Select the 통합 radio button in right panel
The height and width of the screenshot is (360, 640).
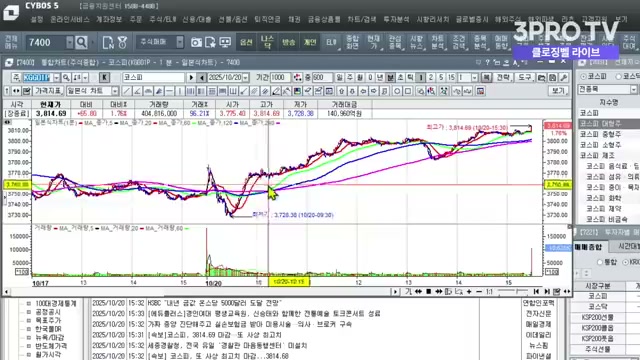pos(600,262)
